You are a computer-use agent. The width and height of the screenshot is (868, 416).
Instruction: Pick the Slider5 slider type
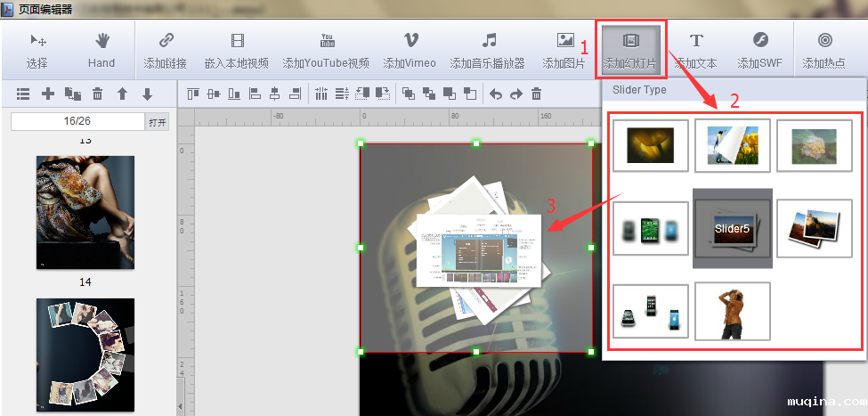point(733,228)
